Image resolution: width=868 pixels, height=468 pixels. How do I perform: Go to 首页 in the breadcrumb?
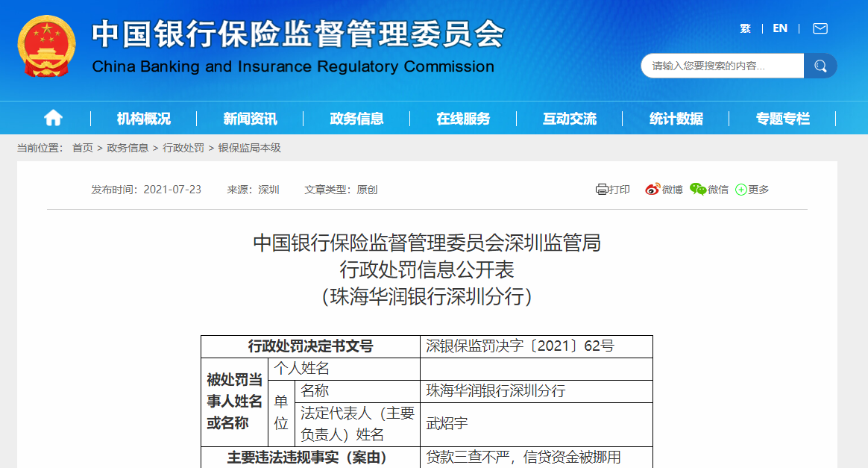tap(83, 148)
